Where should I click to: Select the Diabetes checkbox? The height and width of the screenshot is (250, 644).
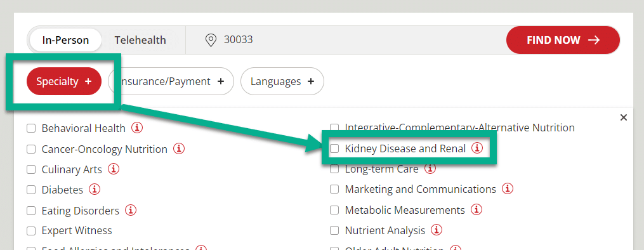coord(31,190)
